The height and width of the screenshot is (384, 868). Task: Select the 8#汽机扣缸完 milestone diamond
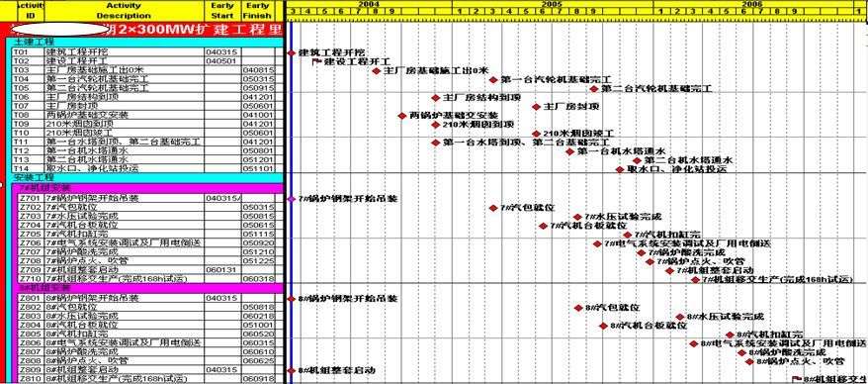[731, 335]
